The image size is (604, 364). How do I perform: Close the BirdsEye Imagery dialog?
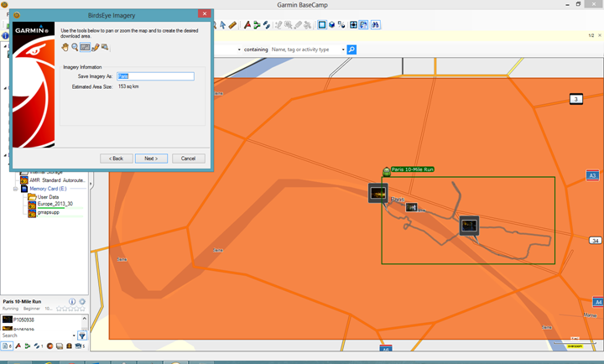pyautogui.click(x=205, y=14)
